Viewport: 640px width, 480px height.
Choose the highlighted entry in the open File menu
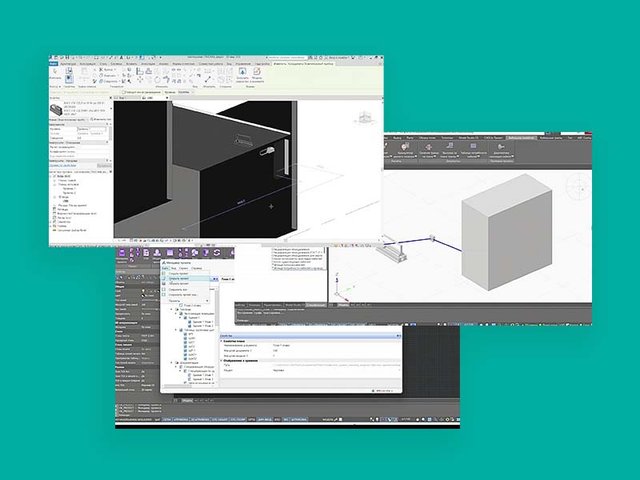185,278
